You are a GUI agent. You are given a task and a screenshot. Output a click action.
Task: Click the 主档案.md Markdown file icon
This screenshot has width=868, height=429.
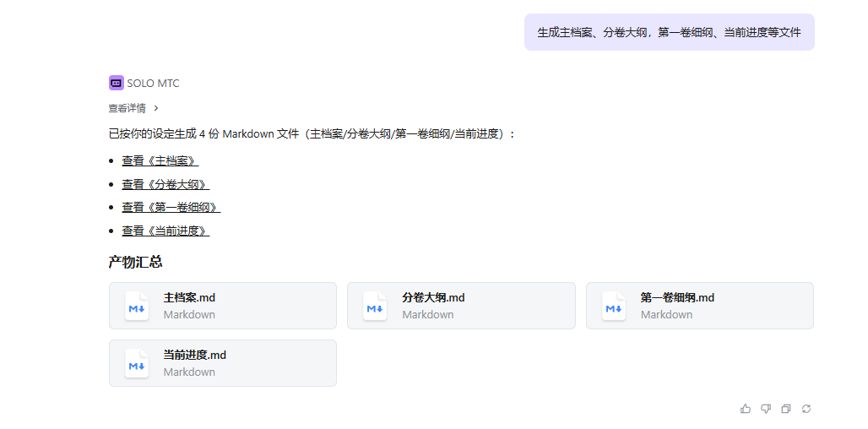coord(137,306)
